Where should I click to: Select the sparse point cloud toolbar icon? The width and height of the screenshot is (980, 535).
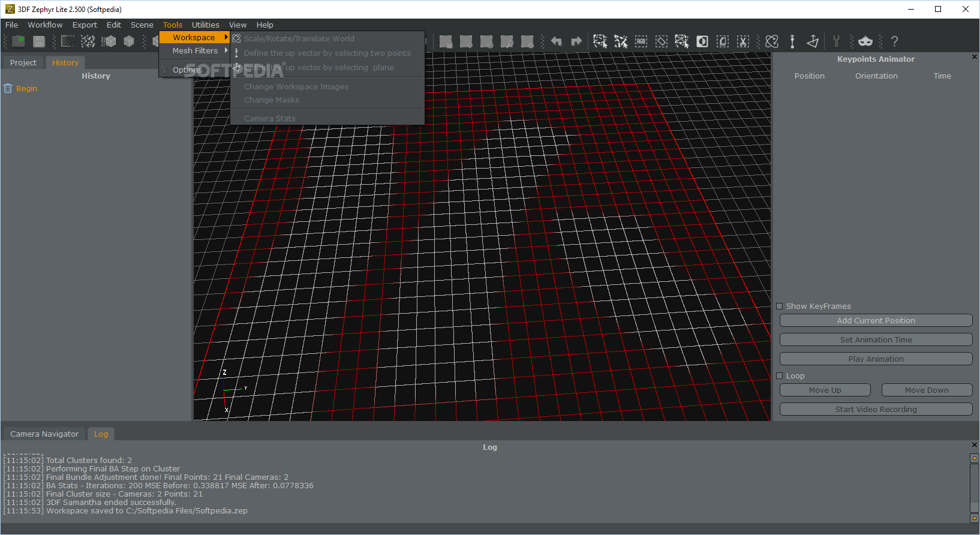(x=68, y=41)
